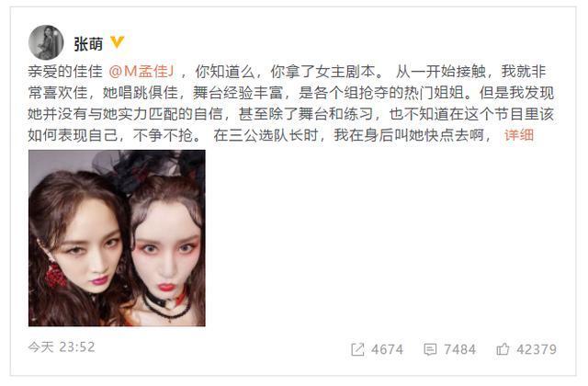Open the attached selfie photo thumbnail
Viewport: 588px width, 386px height.
point(117,238)
